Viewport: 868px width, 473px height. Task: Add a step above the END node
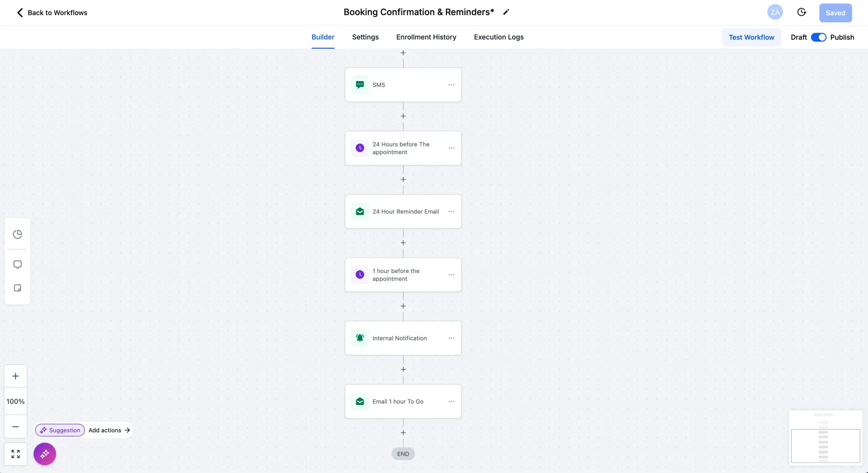(x=403, y=433)
